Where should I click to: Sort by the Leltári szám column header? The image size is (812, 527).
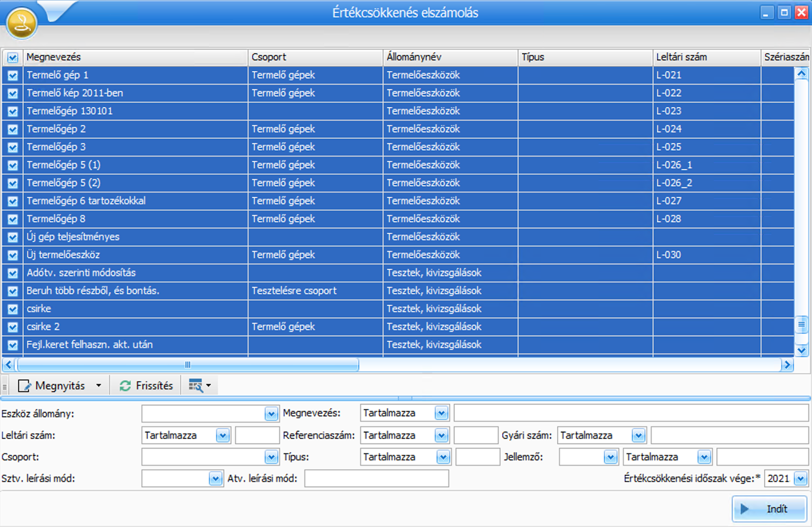pyautogui.click(x=705, y=57)
